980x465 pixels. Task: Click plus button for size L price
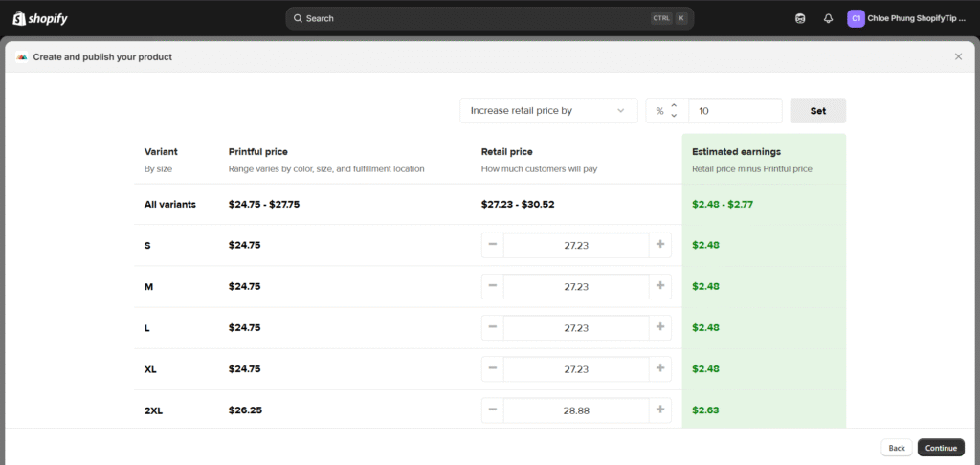[659, 327]
